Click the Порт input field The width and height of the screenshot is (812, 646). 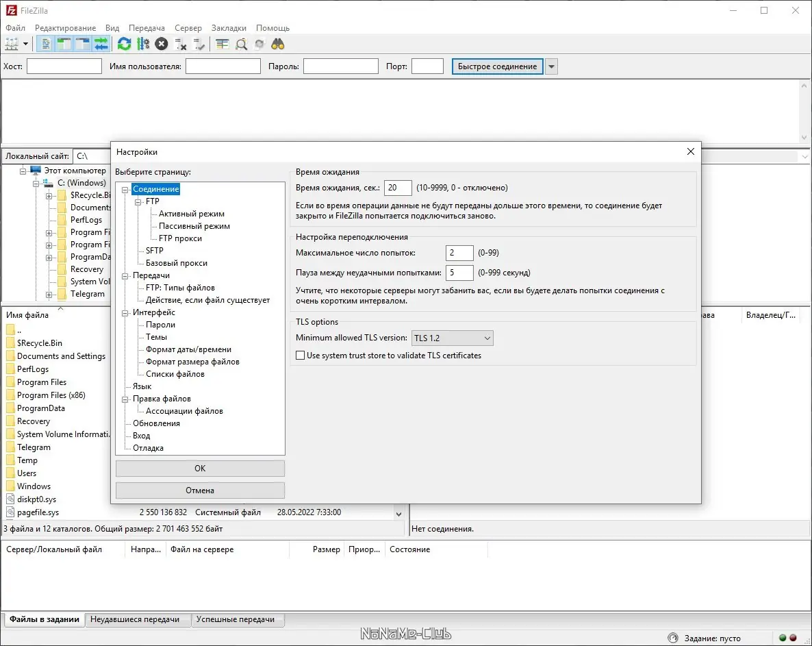point(427,66)
